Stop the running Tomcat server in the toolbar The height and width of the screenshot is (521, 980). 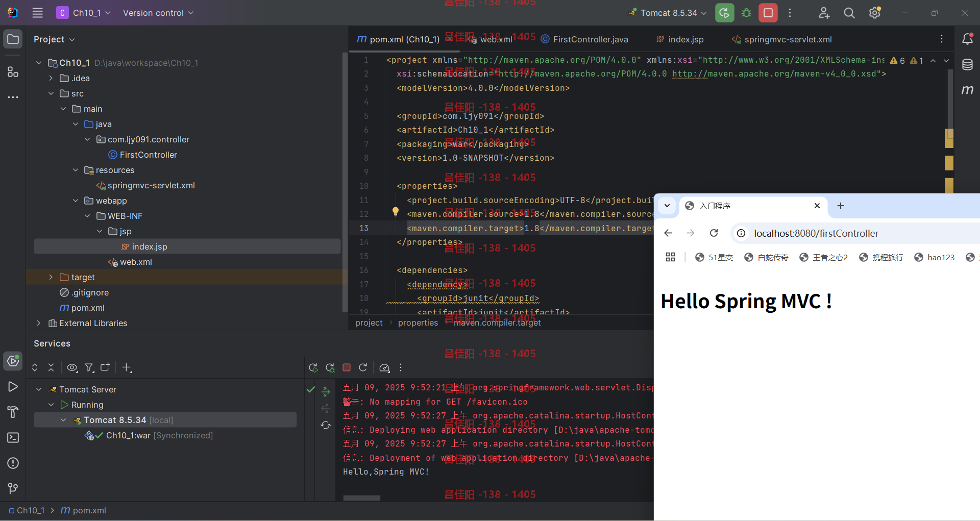point(768,13)
